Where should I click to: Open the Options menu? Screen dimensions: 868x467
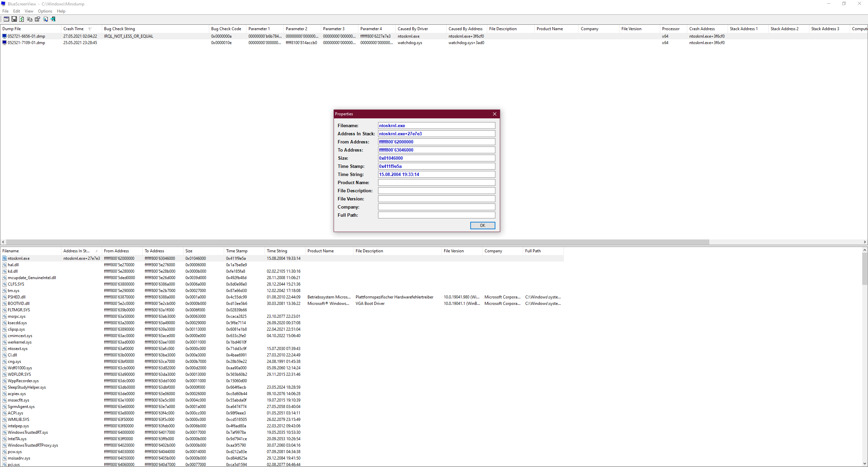click(45, 11)
